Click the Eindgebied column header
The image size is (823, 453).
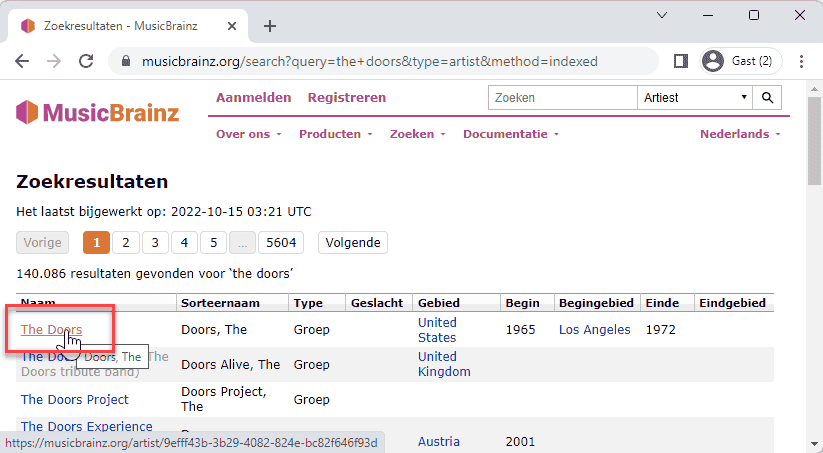coord(732,303)
